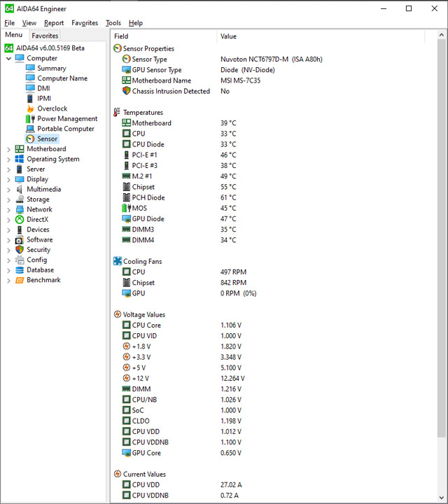Click the AIDA64 v6.00.5169 Beta root icon
Screen dimensions: 448x504
tap(9, 48)
